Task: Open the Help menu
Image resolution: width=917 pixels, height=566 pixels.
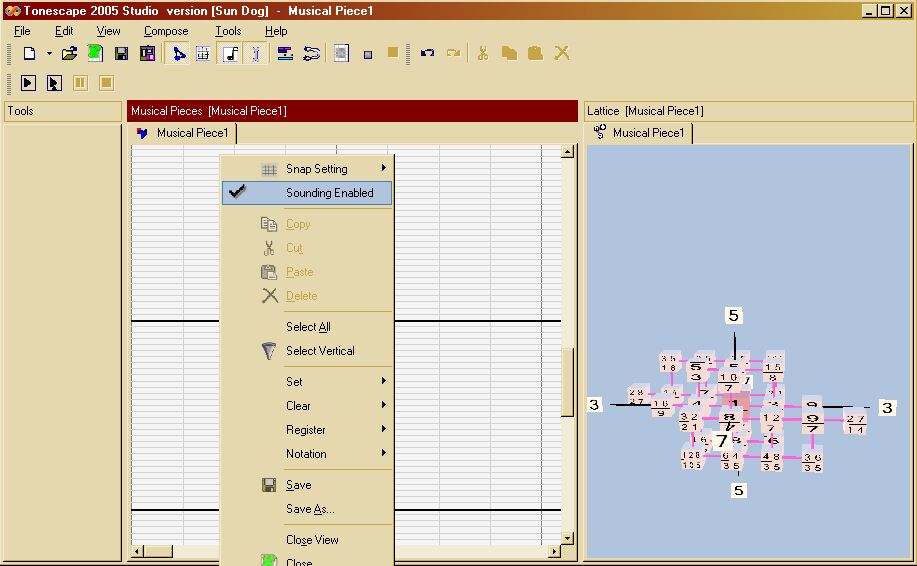Action: [276, 31]
